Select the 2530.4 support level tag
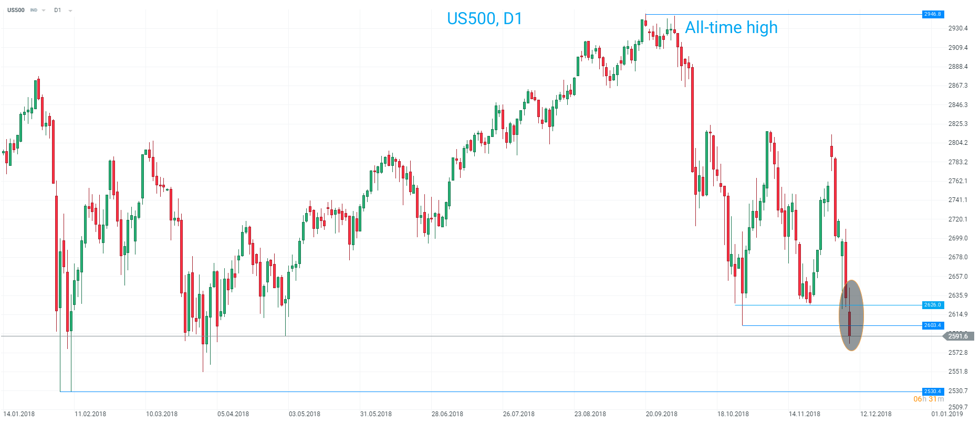Image resolution: width=980 pixels, height=423 pixels. coord(933,392)
